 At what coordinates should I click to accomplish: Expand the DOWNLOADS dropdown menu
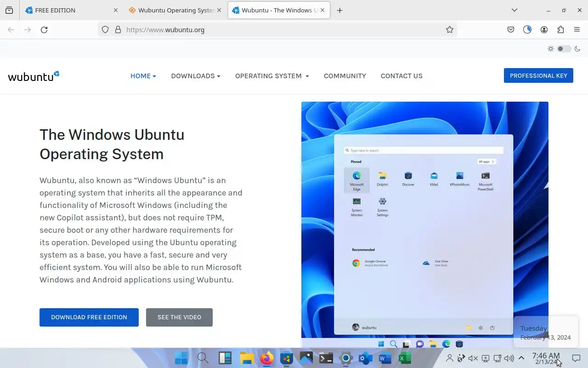[x=196, y=76]
